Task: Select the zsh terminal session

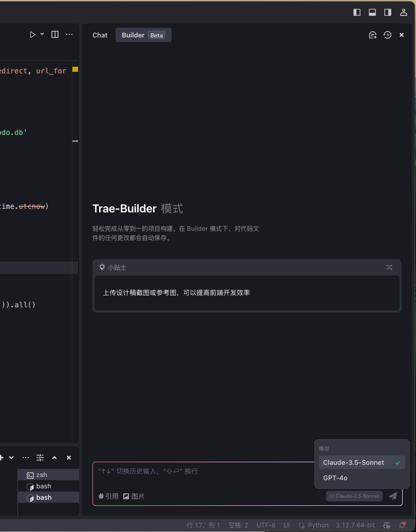Action: point(48,475)
